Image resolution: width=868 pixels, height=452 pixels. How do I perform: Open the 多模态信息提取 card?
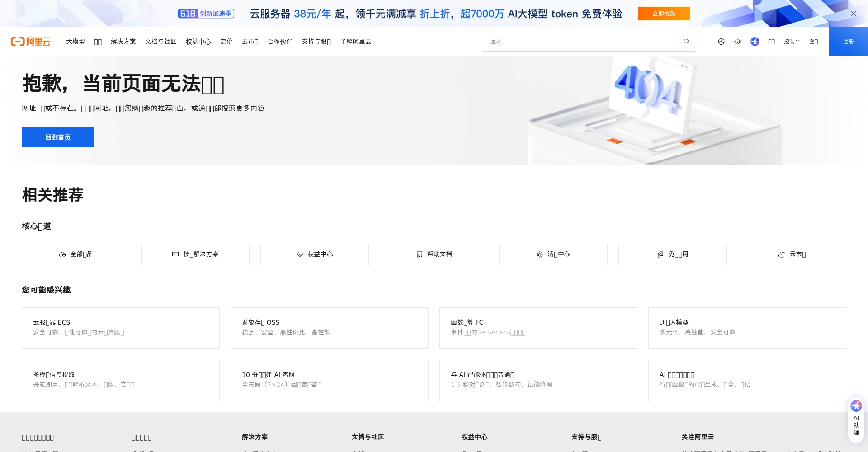(x=121, y=381)
